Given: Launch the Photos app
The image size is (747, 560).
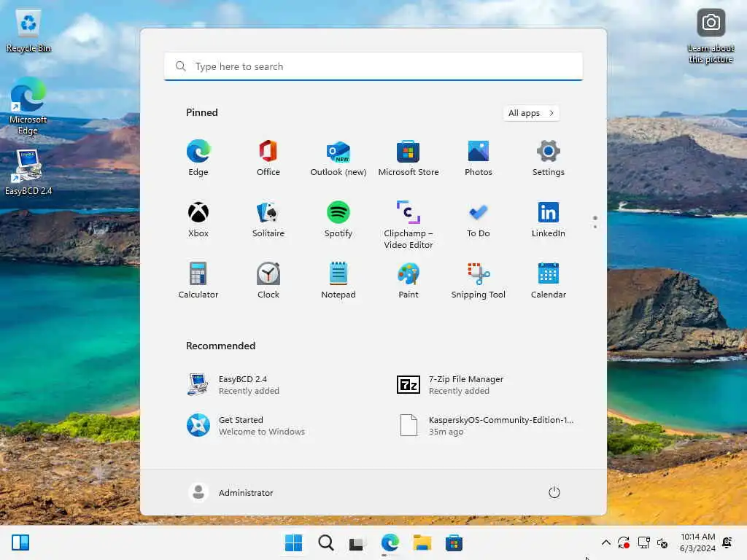Looking at the screenshot, I should (x=479, y=158).
